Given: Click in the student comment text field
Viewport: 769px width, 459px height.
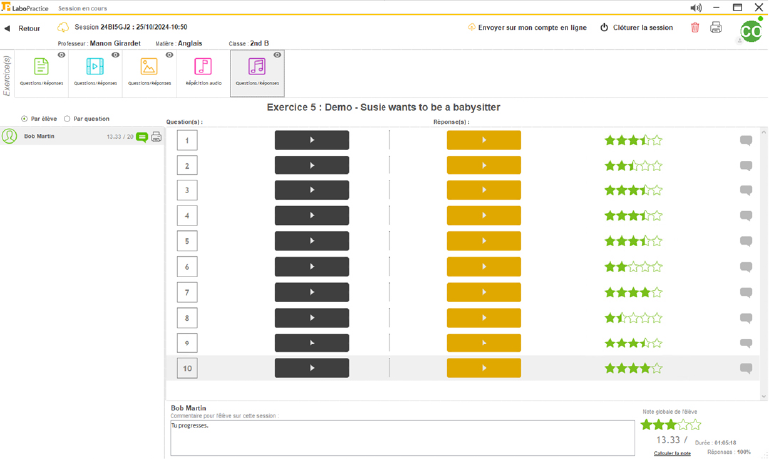Looking at the screenshot, I should 402,438.
